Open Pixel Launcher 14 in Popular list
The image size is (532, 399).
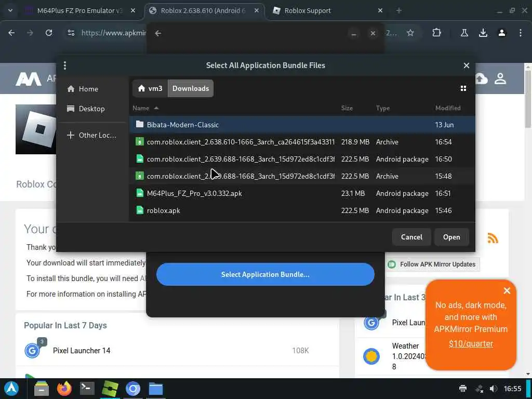[x=82, y=351]
